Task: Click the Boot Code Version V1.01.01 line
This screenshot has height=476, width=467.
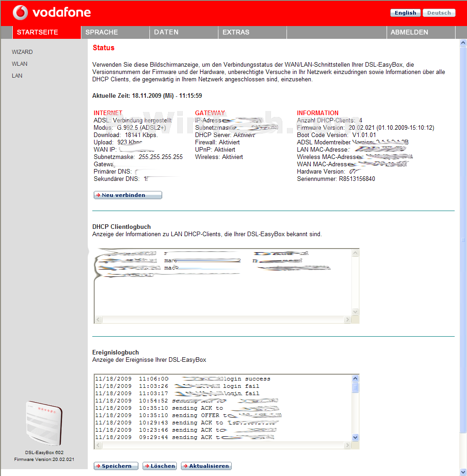Action: 336,135
